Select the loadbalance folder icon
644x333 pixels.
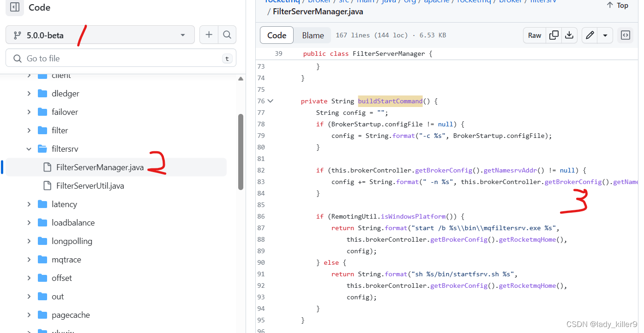coord(42,223)
